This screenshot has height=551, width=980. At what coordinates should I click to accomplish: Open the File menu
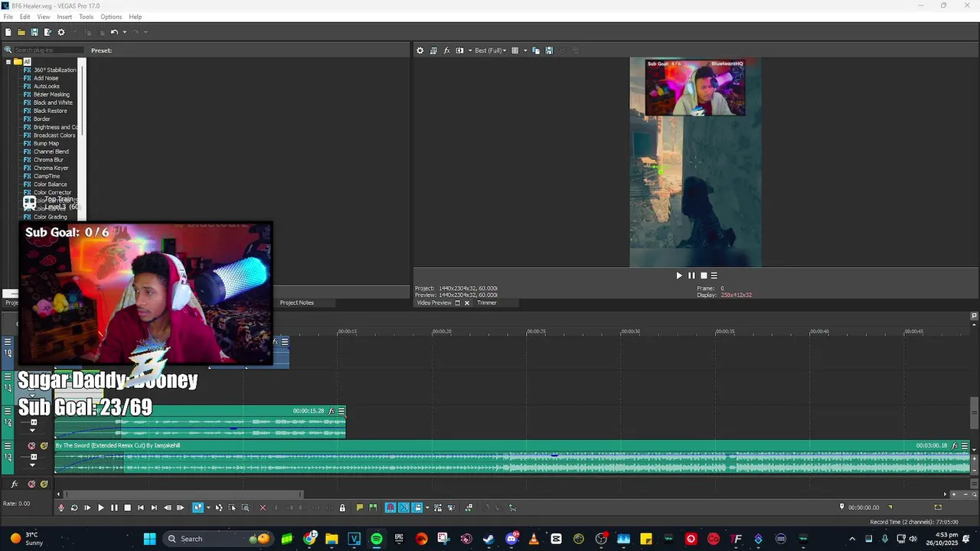pyautogui.click(x=8, y=17)
